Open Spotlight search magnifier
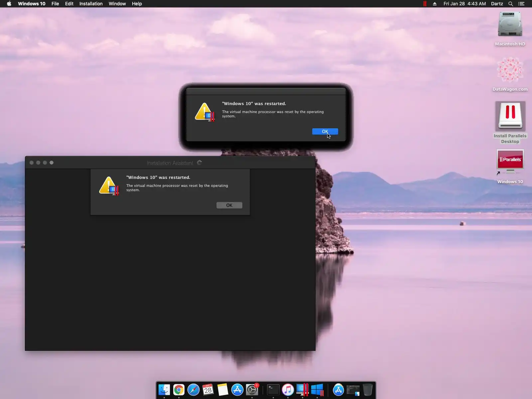Image resolution: width=532 pixels, height=399 pixels. [x=511, y=4]
